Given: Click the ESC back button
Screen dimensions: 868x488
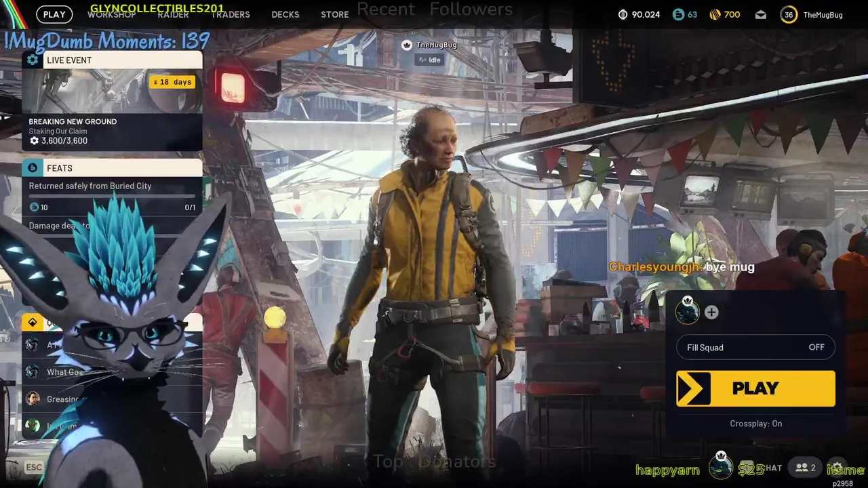Looking at the screenshot, I should [34, 467].
